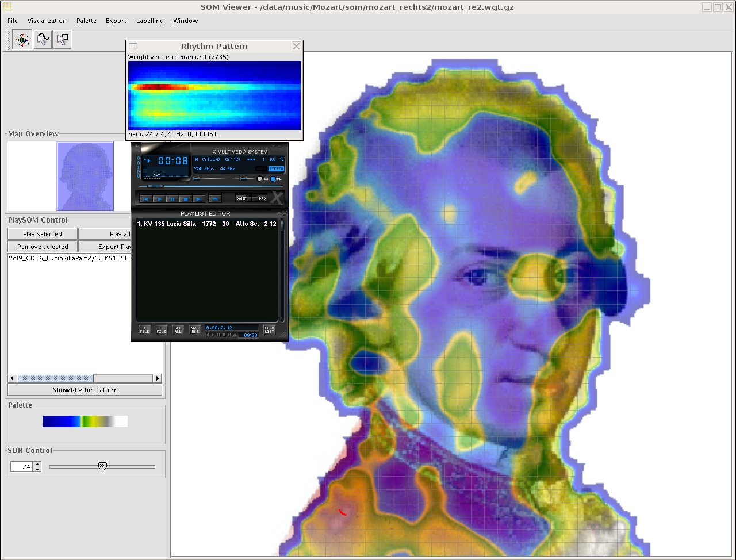Open the Visualization menu
This screenshot has width=736, height=560.
pos(47,21)
